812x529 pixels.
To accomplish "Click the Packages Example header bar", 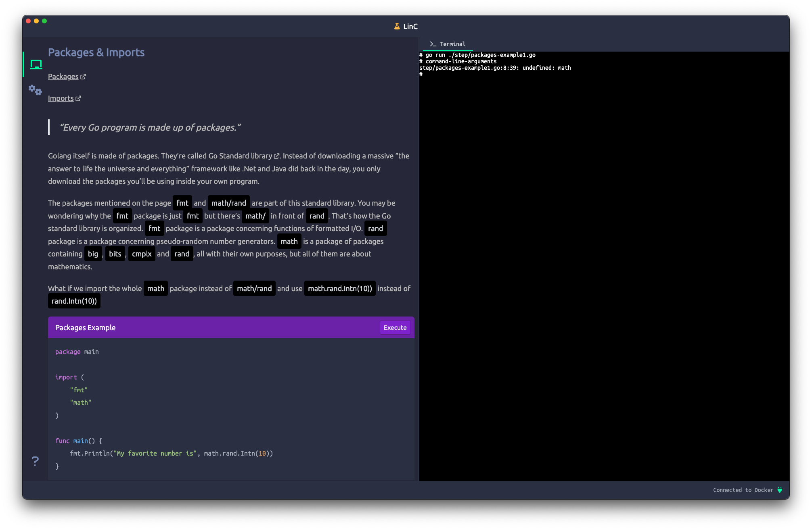I will (214, 327).
